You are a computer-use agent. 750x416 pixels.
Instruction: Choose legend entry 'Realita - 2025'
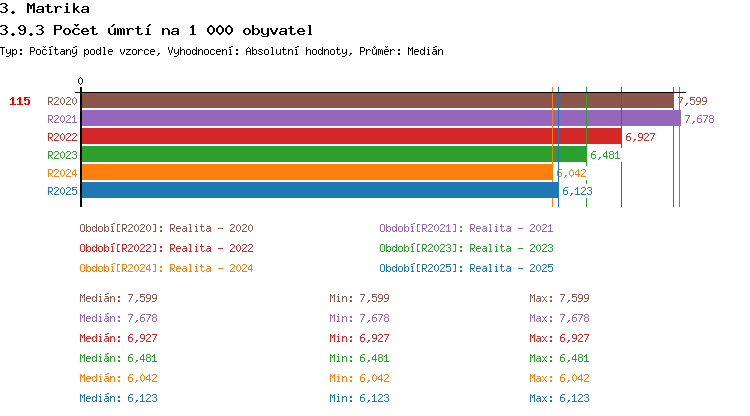coord(466,268)
